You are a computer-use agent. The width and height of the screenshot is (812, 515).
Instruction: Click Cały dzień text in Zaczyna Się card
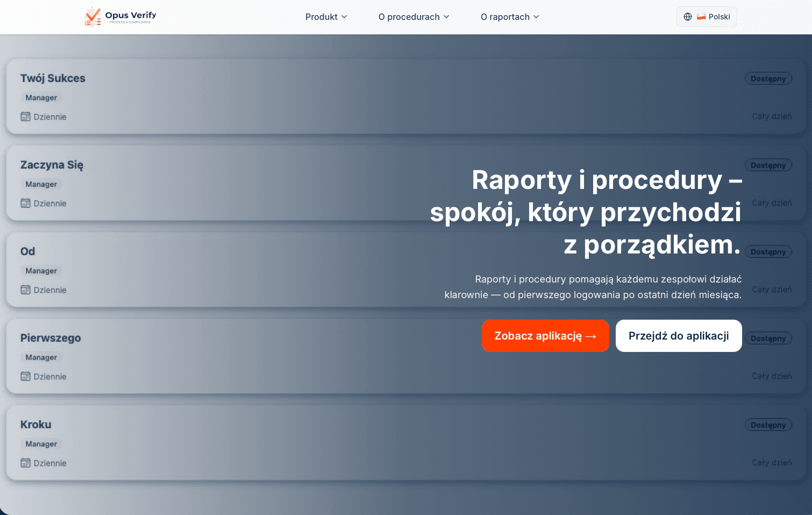[772, 203]
